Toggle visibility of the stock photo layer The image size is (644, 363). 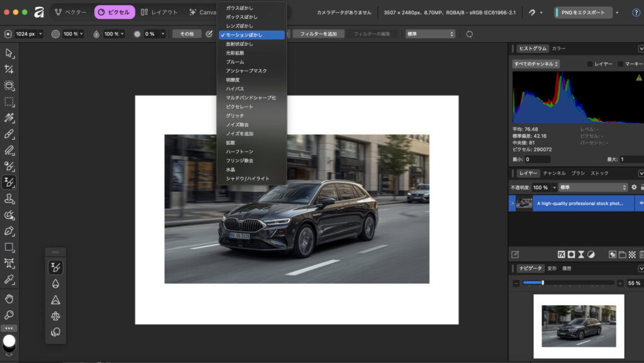pos(641,203)
